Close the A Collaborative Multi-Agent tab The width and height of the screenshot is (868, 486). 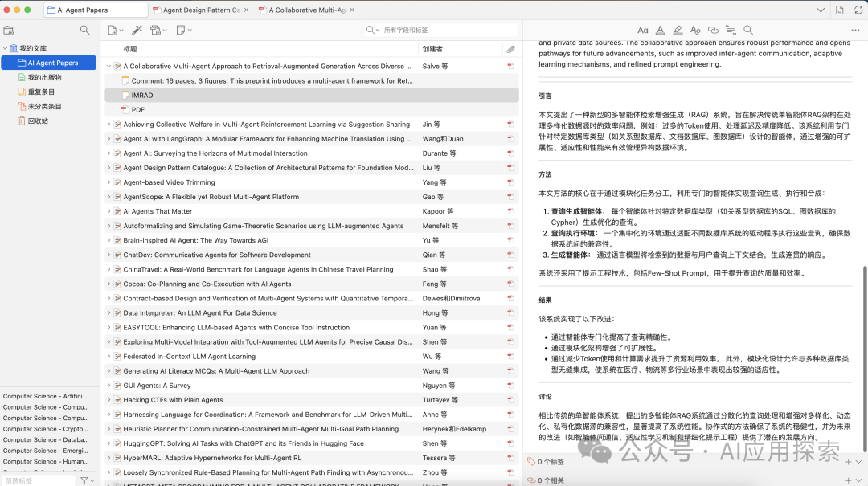pos(352,10)
